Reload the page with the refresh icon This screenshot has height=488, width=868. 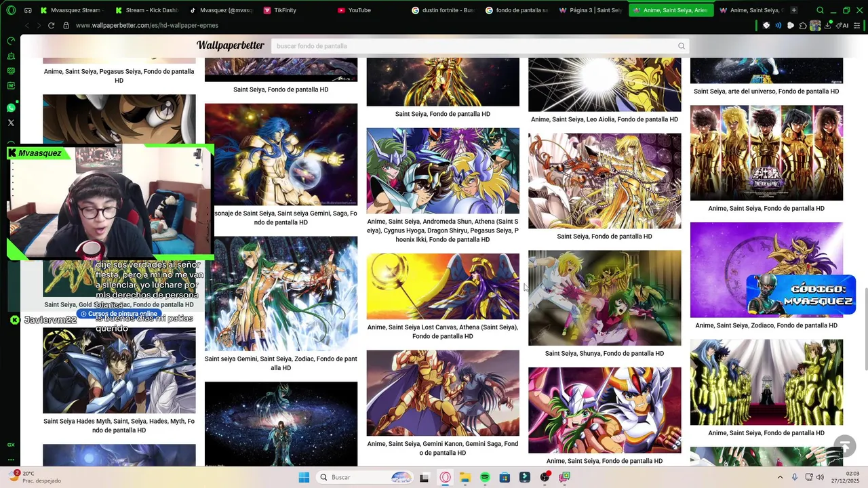pyautogui.click(x=51, y=25)
